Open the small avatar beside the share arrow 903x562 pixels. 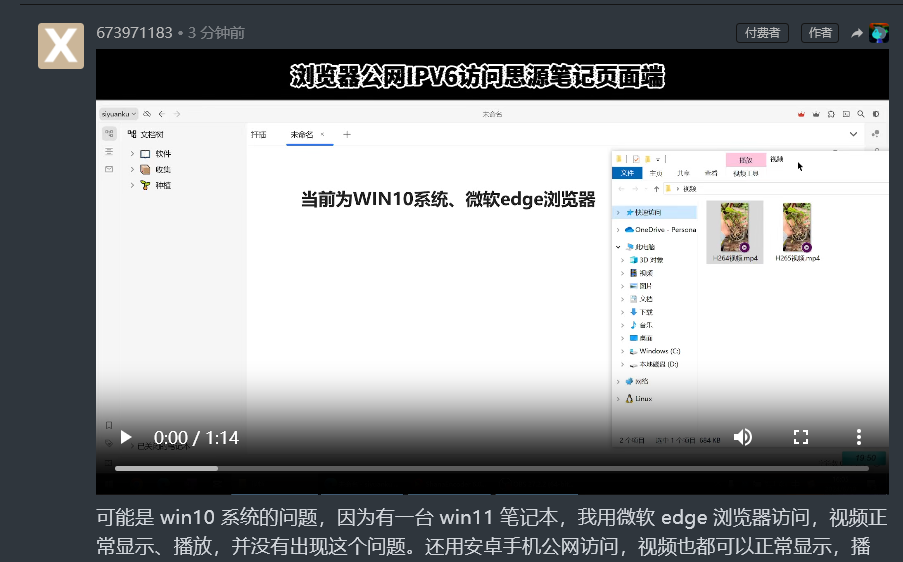pos(879,33)
